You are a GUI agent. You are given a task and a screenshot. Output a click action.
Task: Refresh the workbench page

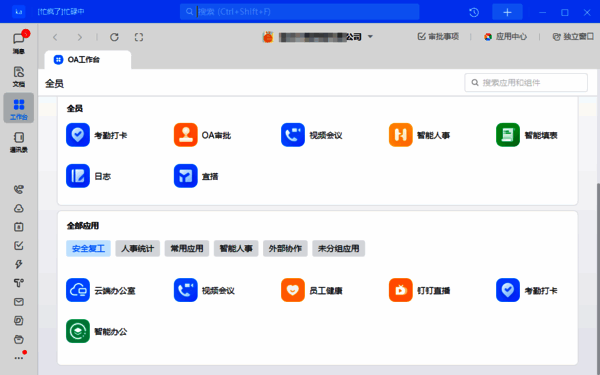coord(114,37)
